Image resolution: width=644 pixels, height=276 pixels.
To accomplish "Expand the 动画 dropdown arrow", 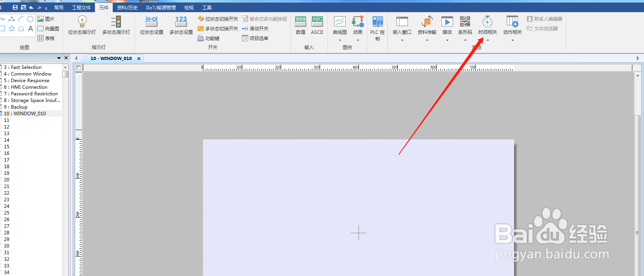I will pyautogui.click(x=358, y=40).
